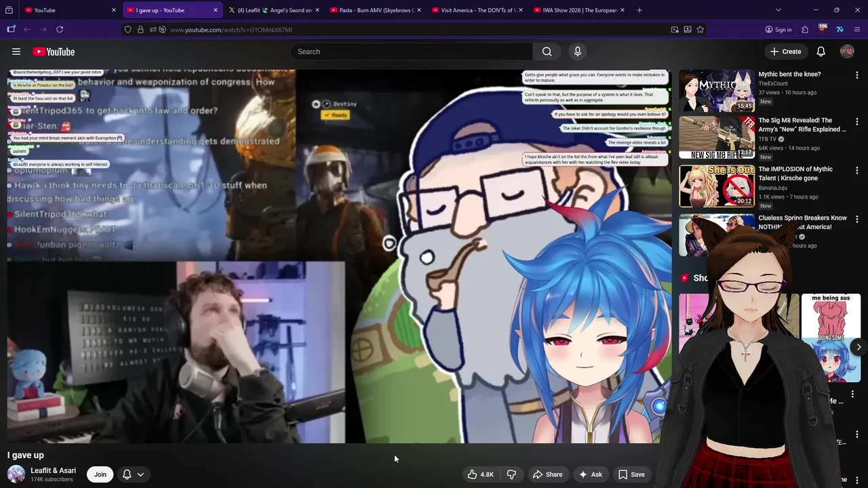
Task: List all tabs with the dropdown arrow
Action: (x=778, y=10)
